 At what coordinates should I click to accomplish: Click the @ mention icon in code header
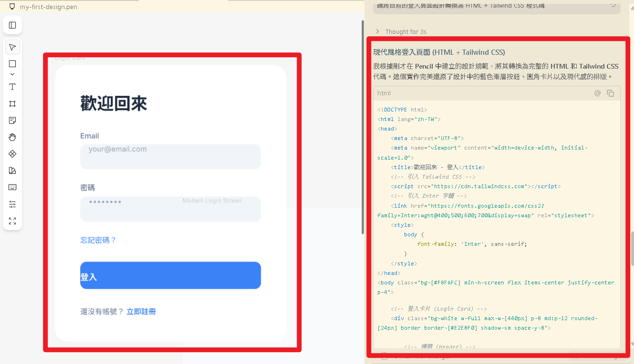[597, 93]
